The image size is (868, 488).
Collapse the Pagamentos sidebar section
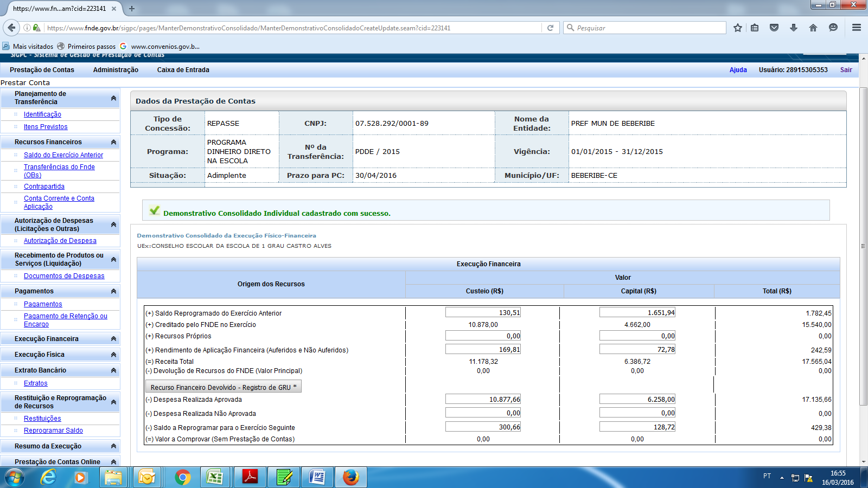113,291
